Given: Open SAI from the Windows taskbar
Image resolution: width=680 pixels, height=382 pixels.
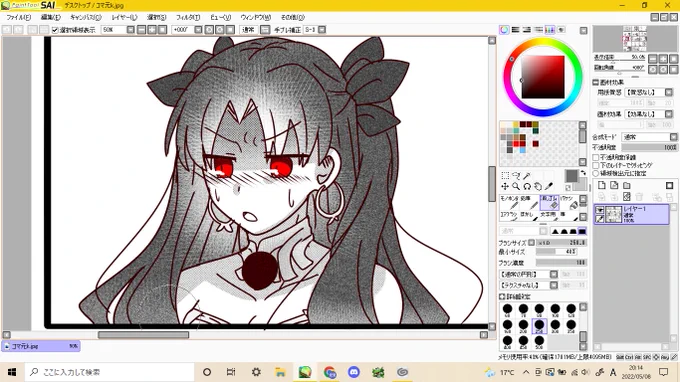Looking at the screenshot, I should click(x=305, y=372).
